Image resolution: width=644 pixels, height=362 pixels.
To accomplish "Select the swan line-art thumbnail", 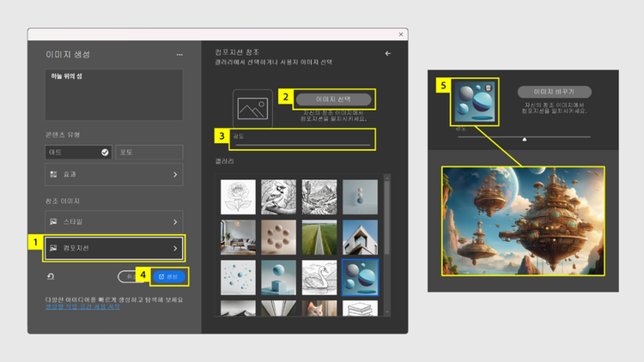I will click(319, 277).
